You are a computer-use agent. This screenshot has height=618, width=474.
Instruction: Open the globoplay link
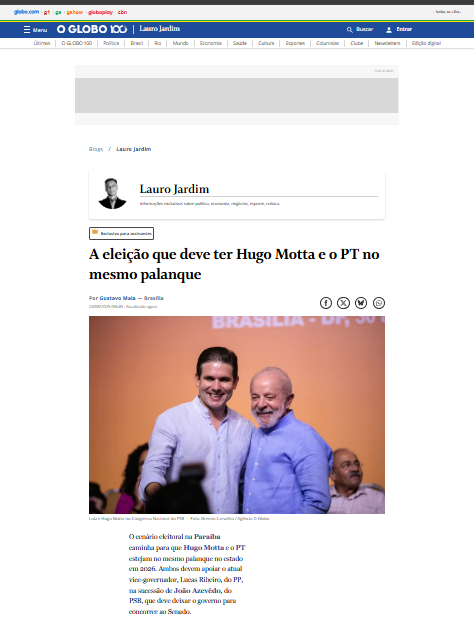[100, 12]
